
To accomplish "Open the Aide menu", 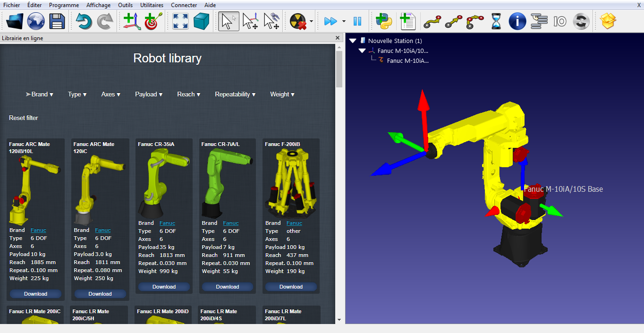I will point(210,5).
